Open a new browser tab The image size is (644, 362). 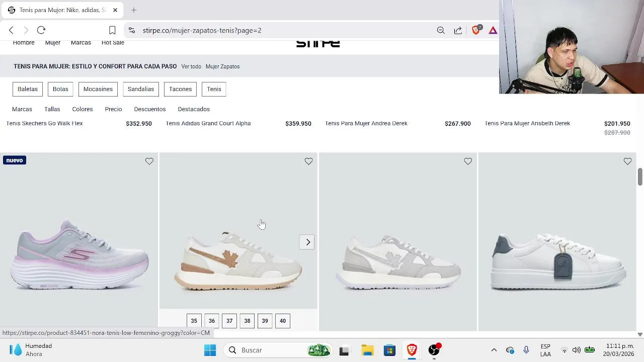tap(134, 10)
